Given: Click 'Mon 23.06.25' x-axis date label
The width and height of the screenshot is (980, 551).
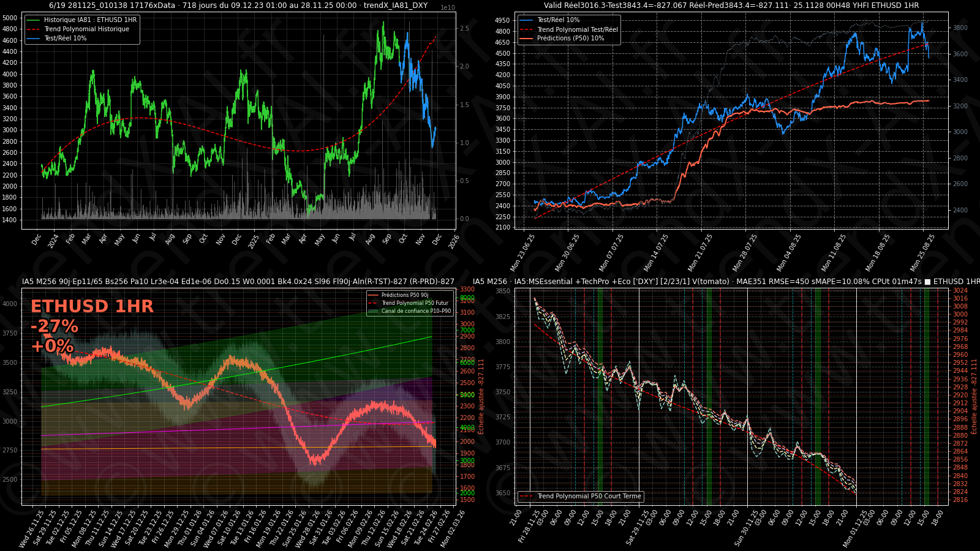Looking at the screenshot, I should pos(522,253).
